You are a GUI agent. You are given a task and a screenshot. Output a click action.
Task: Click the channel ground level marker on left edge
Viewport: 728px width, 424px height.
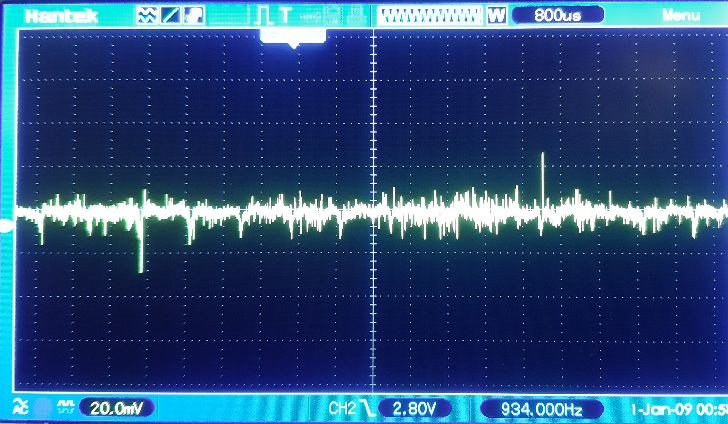click(x=6, y=226)
